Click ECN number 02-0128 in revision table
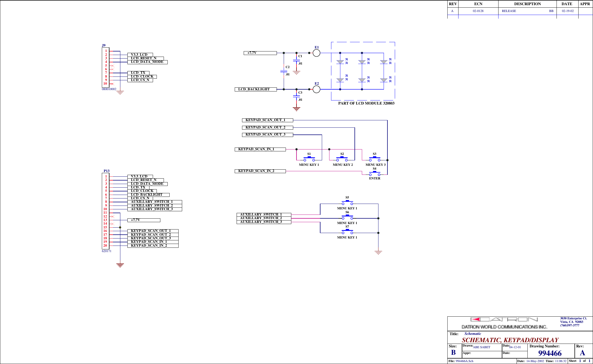 point(478,11)
